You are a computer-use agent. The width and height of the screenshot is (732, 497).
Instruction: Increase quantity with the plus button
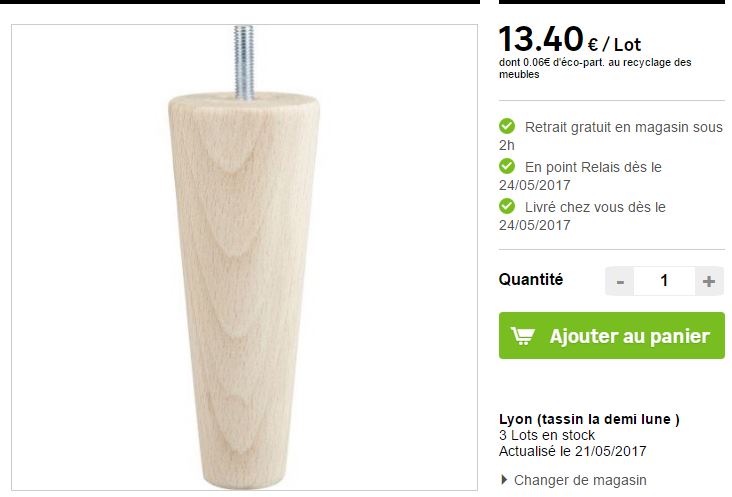[709, 281]
